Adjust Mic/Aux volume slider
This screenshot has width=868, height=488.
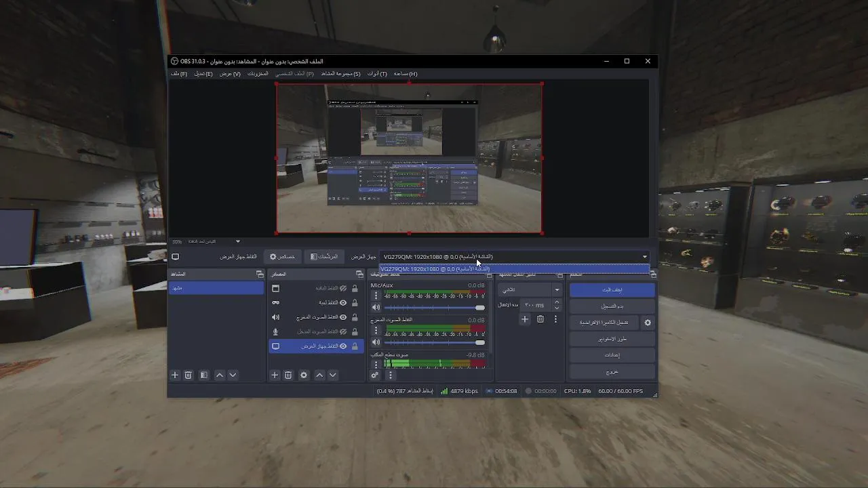click(x=435, y=308)
